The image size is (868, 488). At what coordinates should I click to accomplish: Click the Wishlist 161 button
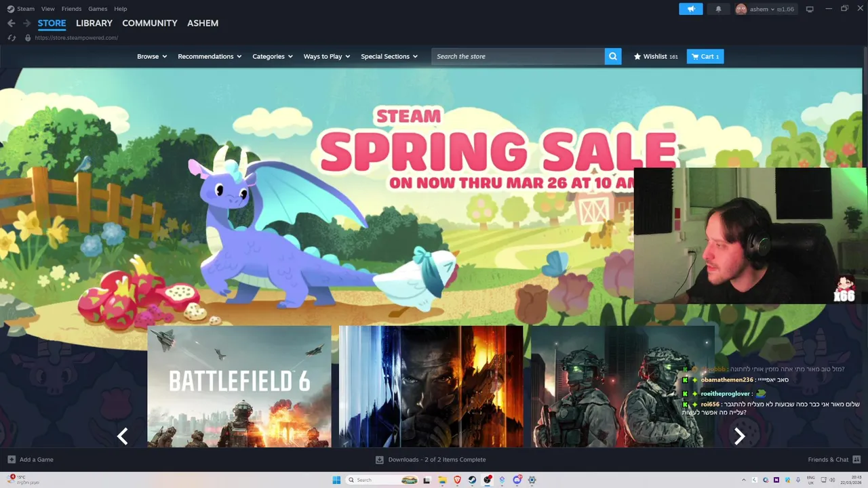click(656, 56)
